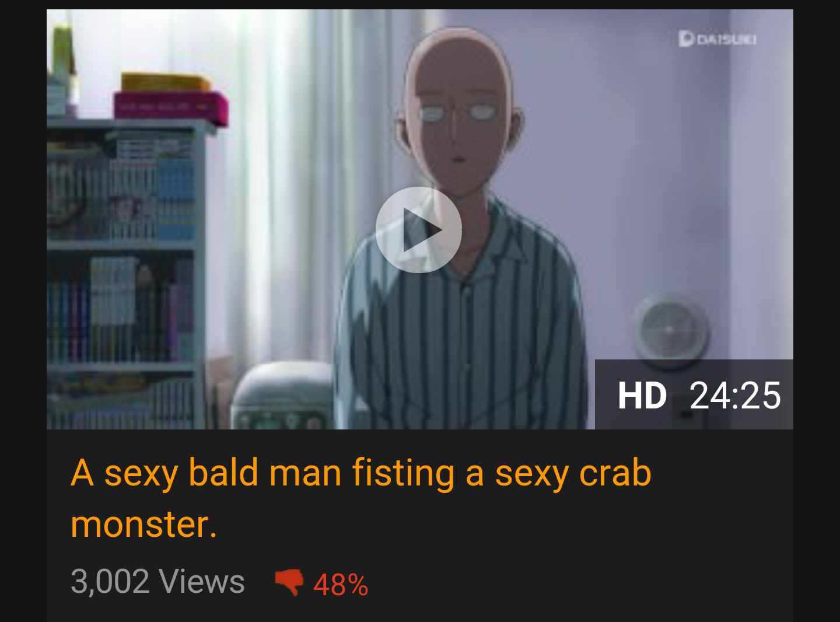Screen dimensions: 840x622
Task: Click the word "monster." in the title
Action: coord(143,524)
